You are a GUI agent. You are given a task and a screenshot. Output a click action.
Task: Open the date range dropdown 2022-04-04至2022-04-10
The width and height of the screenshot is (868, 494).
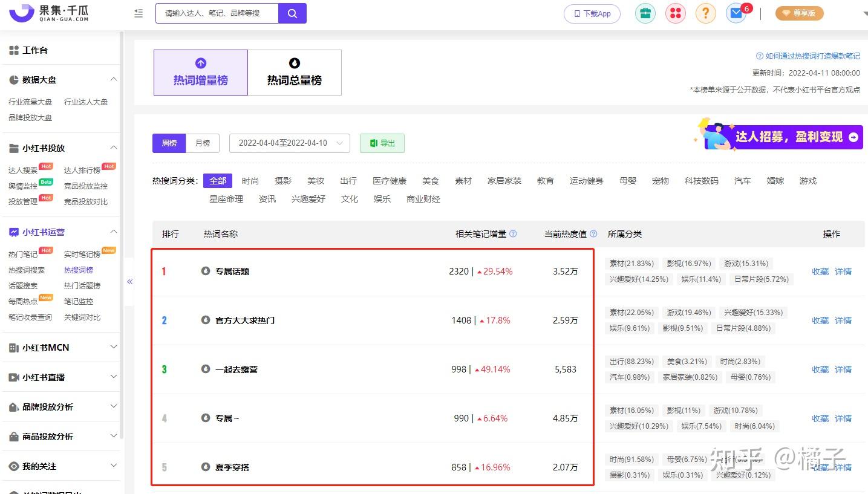290,143
